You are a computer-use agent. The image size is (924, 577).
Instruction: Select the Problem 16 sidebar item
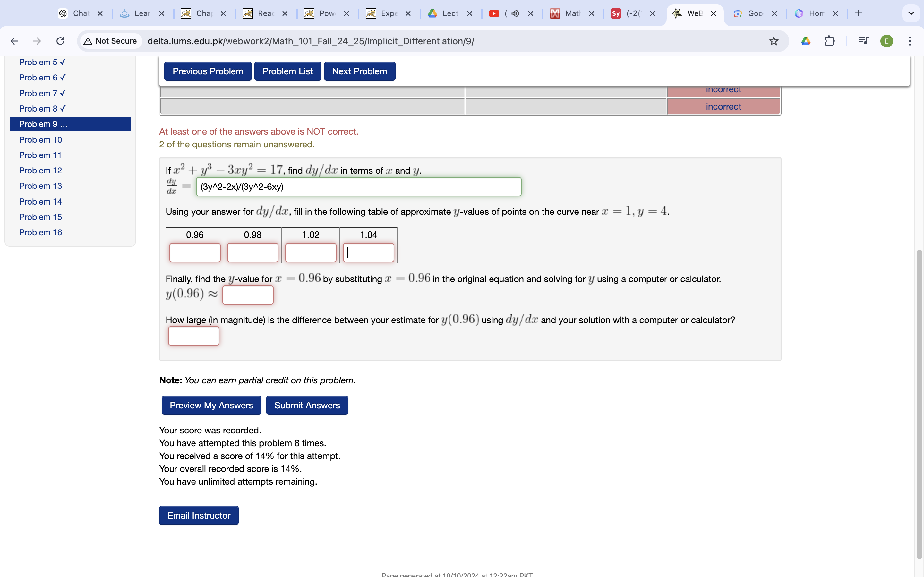40,232
